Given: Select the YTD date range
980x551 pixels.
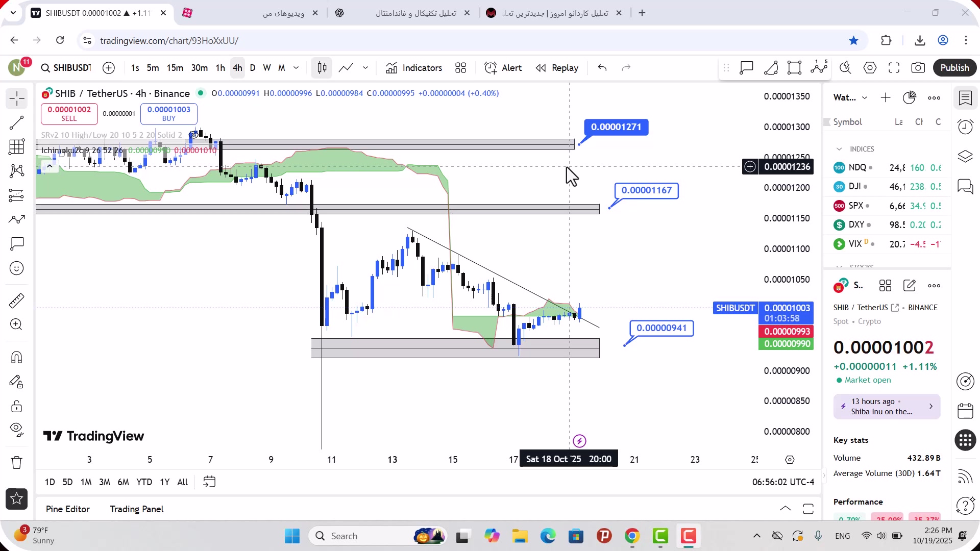Looking at the screenshot, I should [144, 482].
